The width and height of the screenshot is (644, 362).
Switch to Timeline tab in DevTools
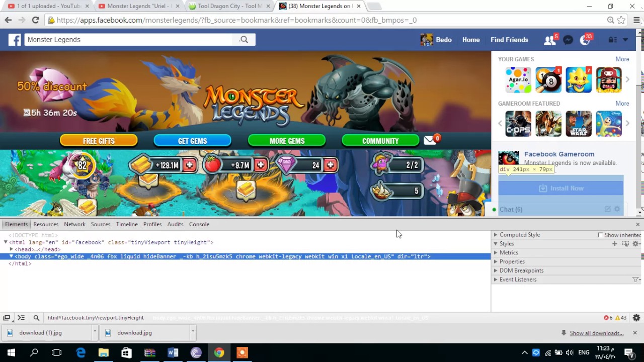[x=127, y=224]
